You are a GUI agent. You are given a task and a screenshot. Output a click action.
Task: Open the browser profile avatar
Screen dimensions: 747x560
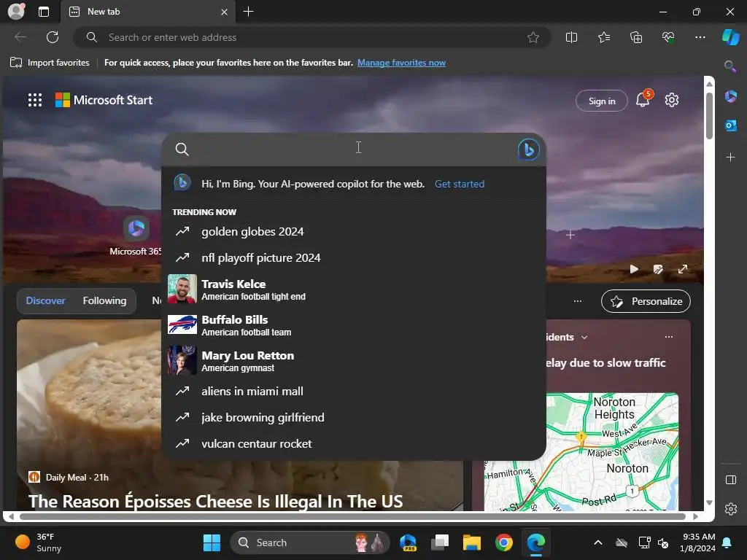pyautogui.click(x=16, y=12)
